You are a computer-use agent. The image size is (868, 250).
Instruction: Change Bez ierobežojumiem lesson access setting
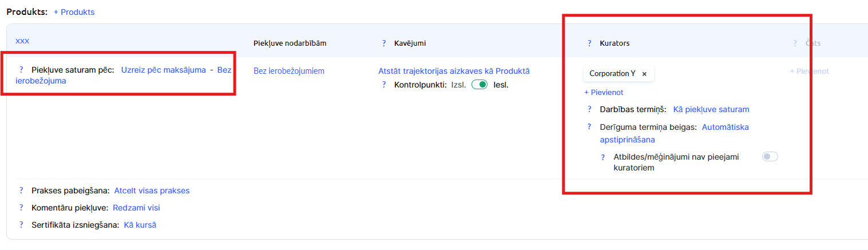coord(288,71)
